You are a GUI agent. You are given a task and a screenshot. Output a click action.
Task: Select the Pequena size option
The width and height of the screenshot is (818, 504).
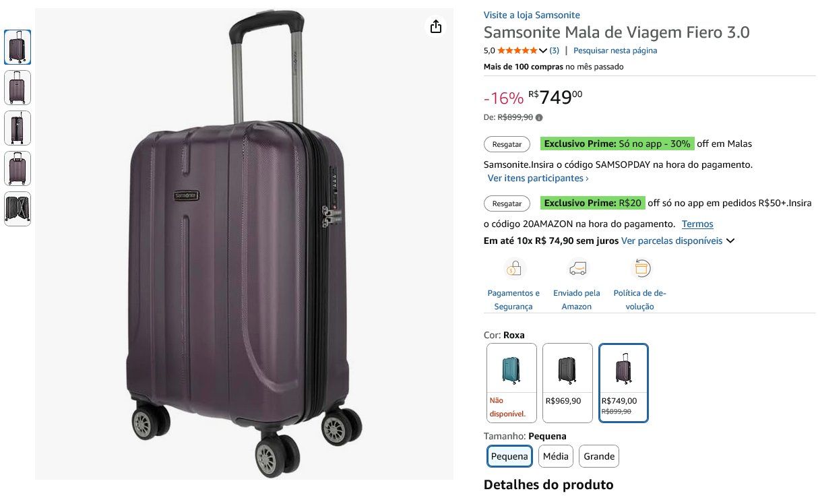pyautogui.click(x=509, y=456)
